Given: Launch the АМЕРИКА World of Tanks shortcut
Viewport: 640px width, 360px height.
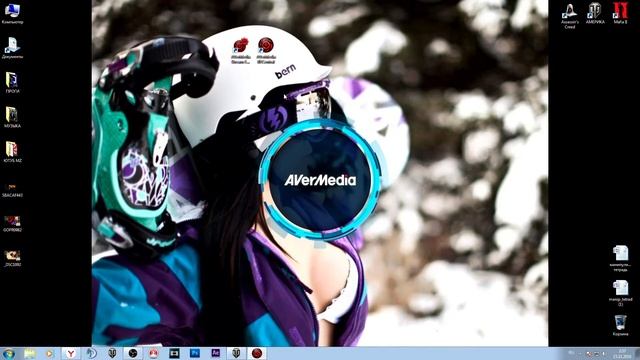Looking at the screenshot, I should [595, 13].
